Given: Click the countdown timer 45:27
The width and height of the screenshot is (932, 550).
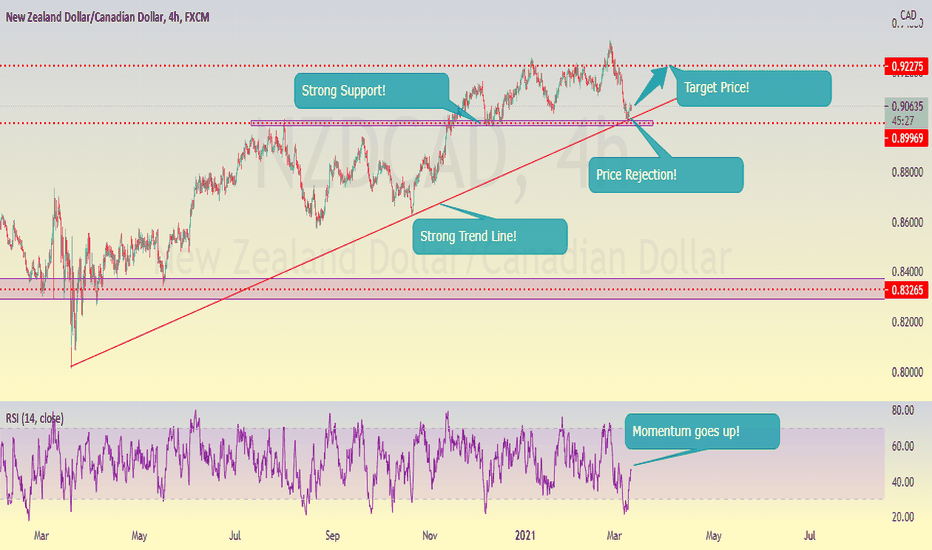Looking at the screenshot, I should (x=903, y=121).
